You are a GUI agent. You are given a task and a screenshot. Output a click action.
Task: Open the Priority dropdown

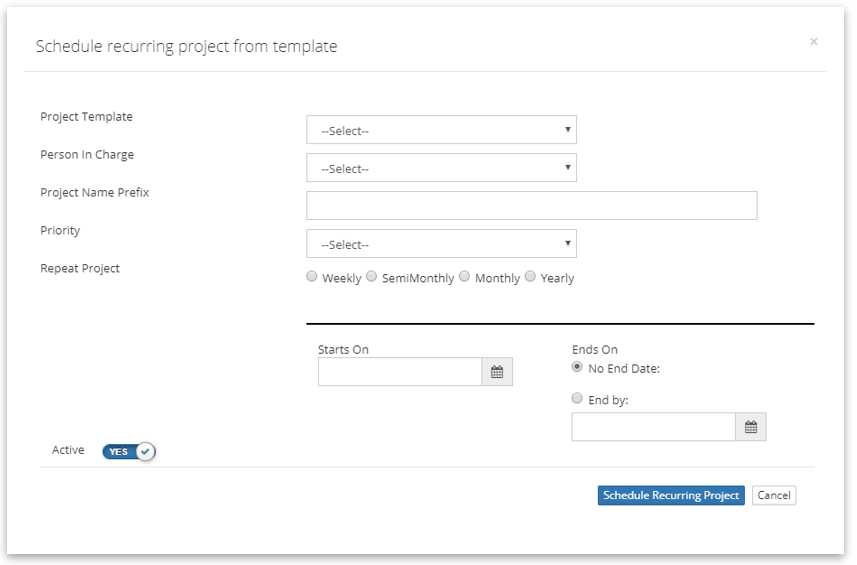(x=441, y=244)
